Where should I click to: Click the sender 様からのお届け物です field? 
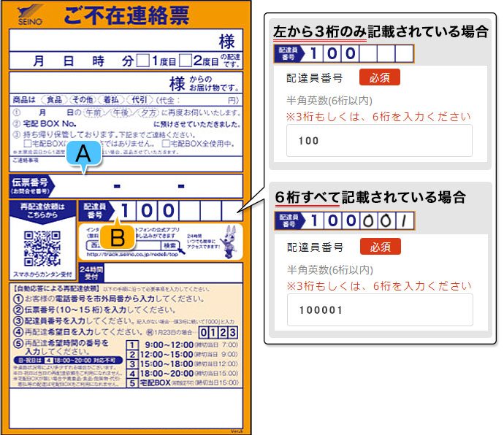click(126, 82)
